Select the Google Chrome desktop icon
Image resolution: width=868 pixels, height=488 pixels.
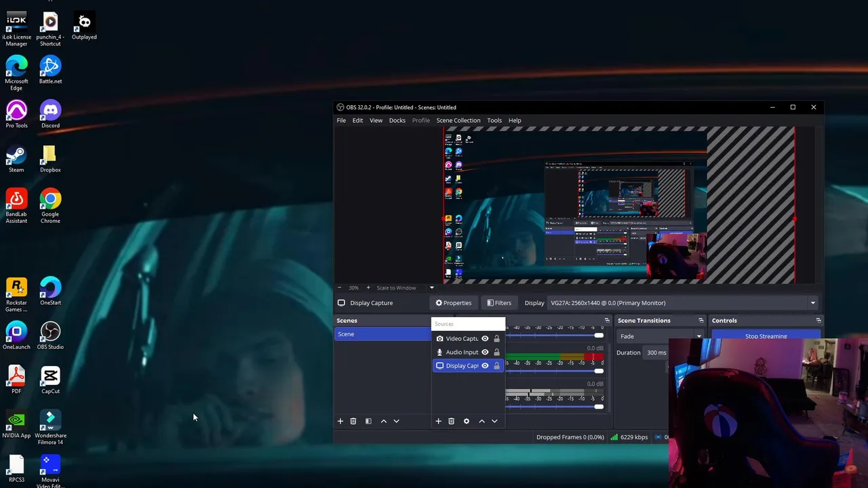click(x=50, y=206)
